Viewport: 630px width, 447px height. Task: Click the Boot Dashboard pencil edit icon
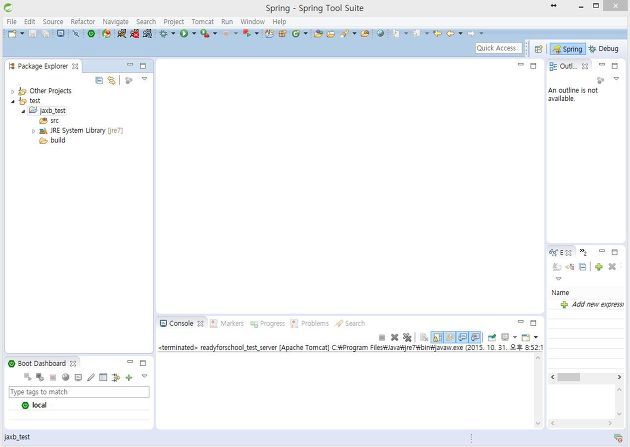pyautogui.click(x=91, y=378)
